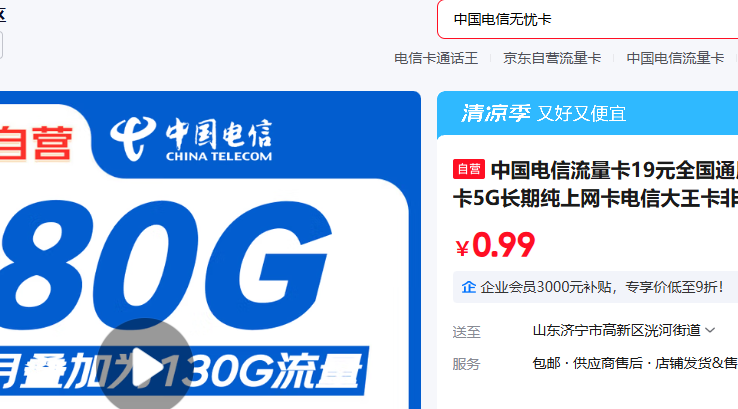The width and height of the screenshot is (738, 409).
Task: Click the 清凉季 promotion logo text
Action: 496,113
